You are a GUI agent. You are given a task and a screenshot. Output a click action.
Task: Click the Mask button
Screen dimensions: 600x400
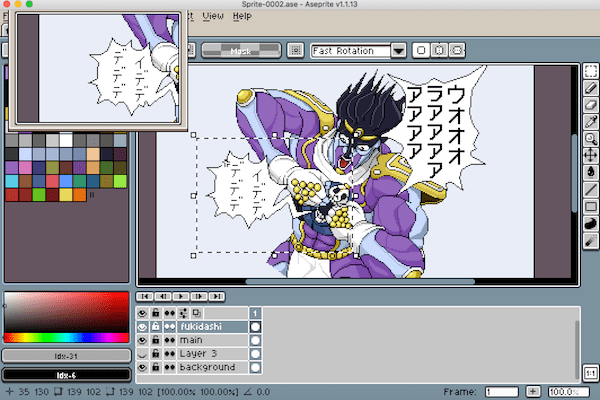[x=241, y=50]
